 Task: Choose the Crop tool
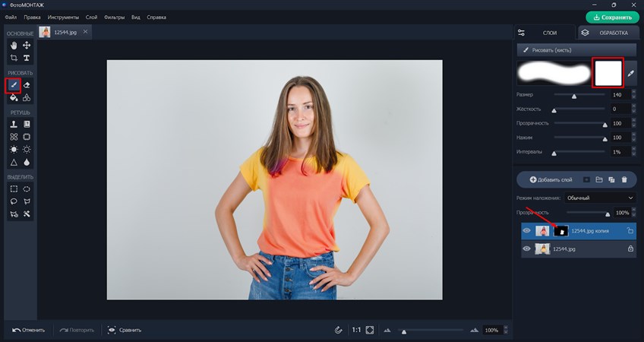tap(14, 58)
